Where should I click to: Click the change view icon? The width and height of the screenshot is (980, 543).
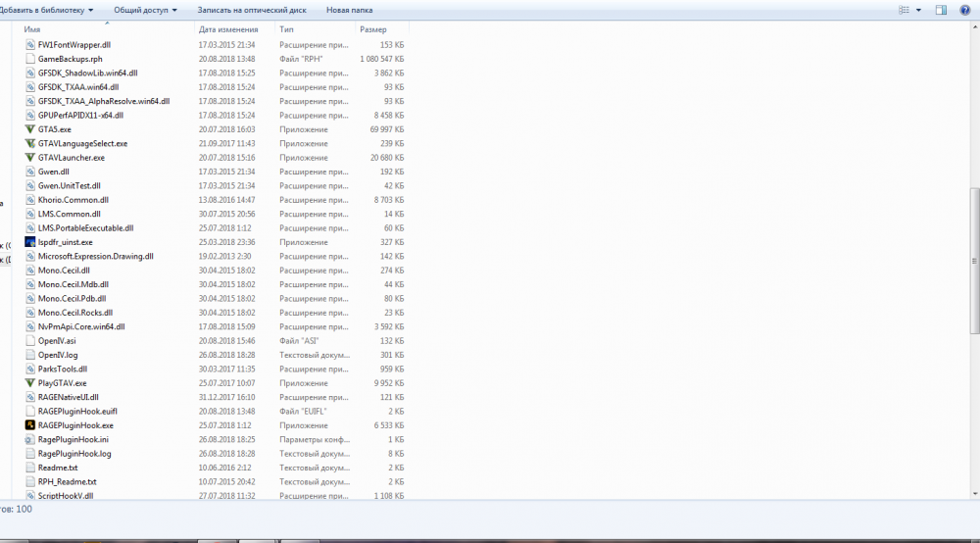904,10
